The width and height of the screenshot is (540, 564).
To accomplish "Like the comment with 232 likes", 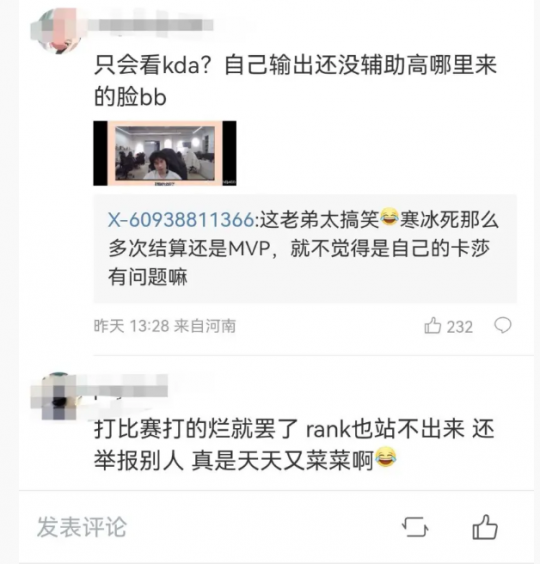I will coord(433,326).
